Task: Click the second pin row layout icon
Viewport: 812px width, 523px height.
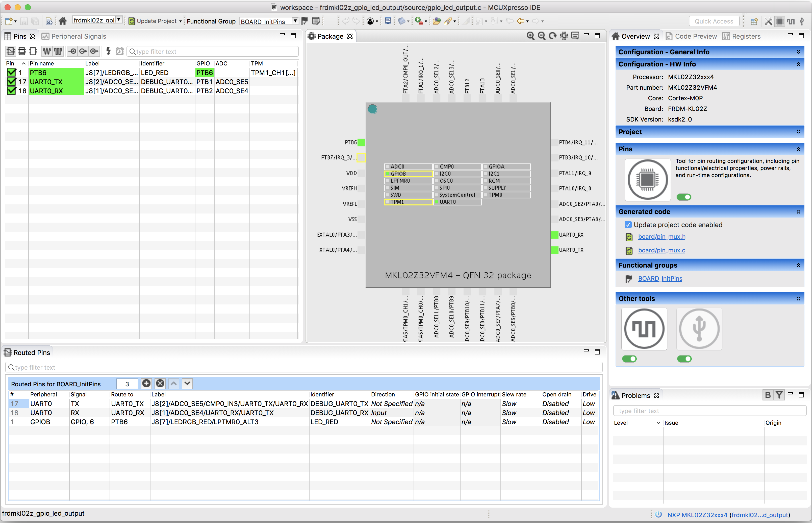Action: 22,51
